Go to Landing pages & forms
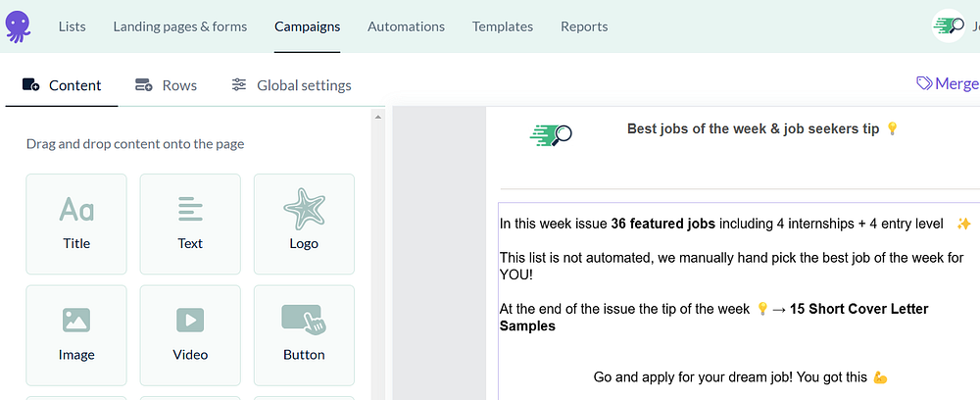 tap(180, 26)
